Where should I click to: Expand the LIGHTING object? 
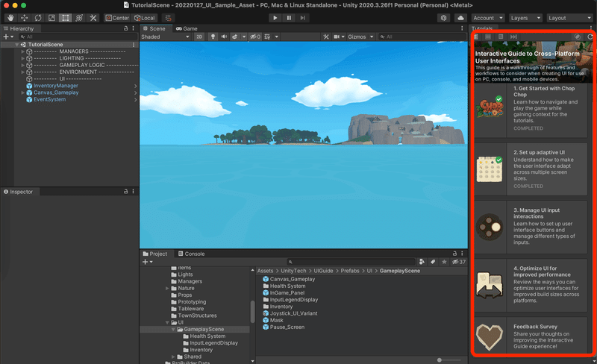[x=22, y=58]
